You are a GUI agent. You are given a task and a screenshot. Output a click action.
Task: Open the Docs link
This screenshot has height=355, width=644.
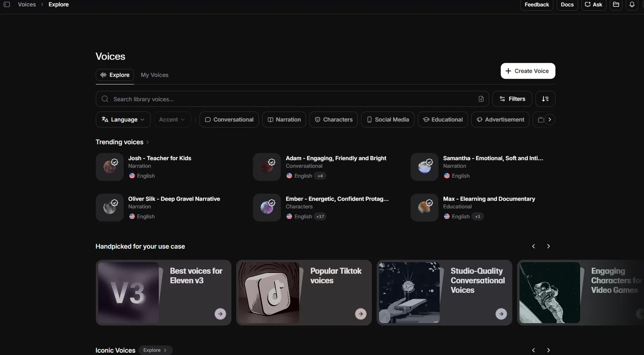tap(567, 4)
